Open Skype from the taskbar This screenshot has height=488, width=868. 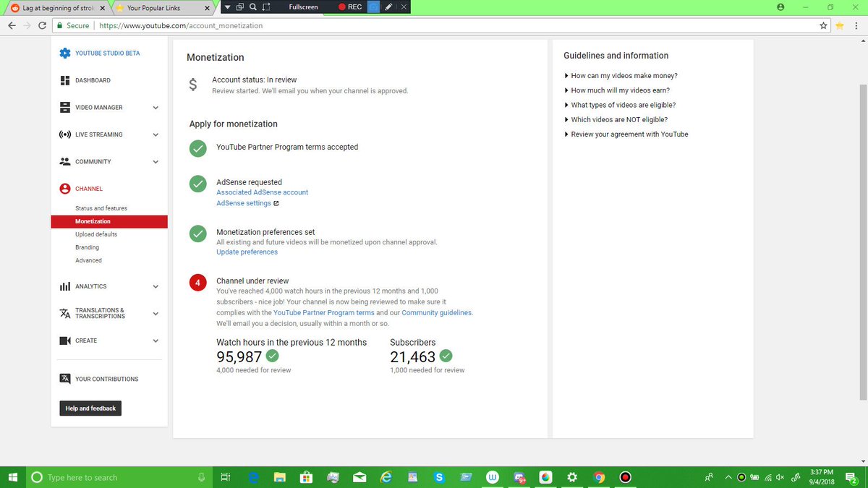tap(438, 477)
